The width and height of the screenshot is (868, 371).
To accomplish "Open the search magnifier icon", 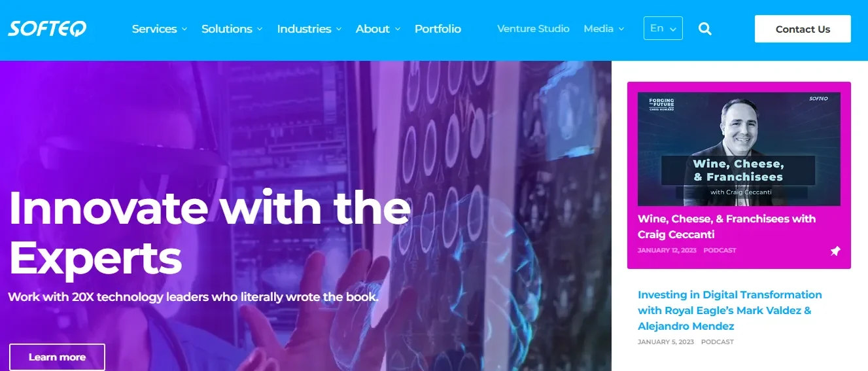I will 704,29.
